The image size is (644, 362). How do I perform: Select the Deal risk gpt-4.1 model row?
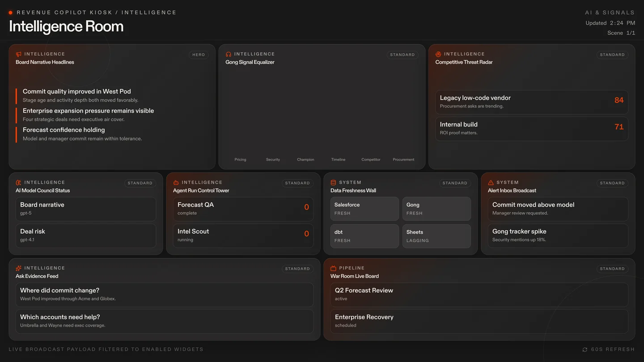click(x=86, y=236)
